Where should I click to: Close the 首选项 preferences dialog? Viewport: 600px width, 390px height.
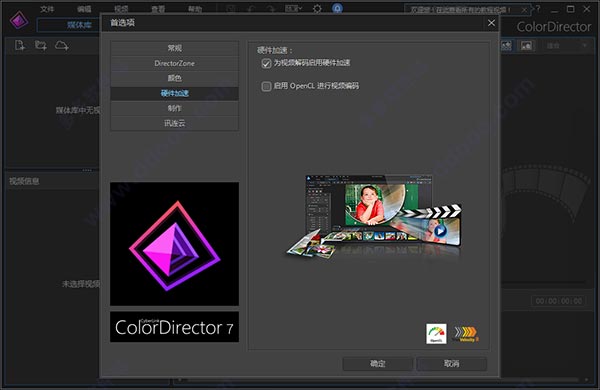tap(491, 23)
